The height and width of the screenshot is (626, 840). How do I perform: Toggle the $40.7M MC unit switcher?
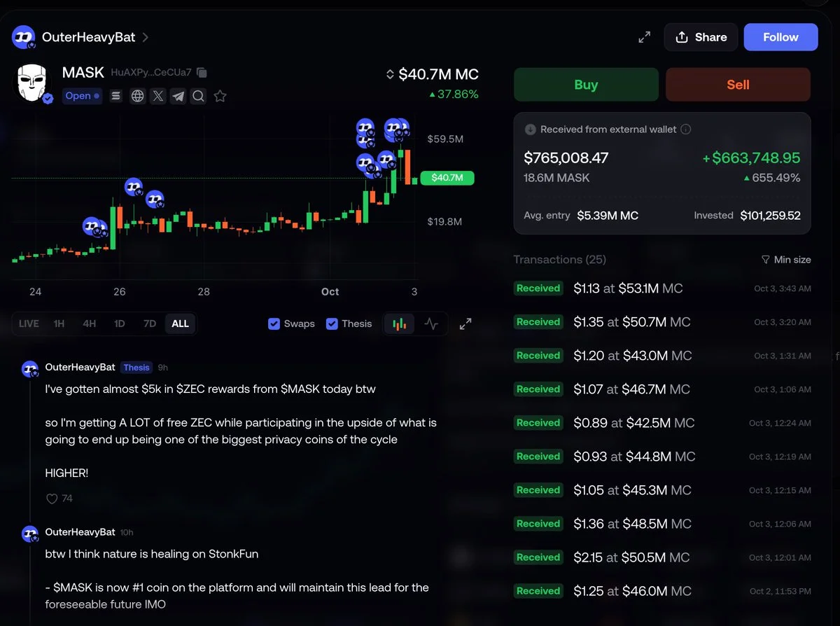(x=391, y=74)
